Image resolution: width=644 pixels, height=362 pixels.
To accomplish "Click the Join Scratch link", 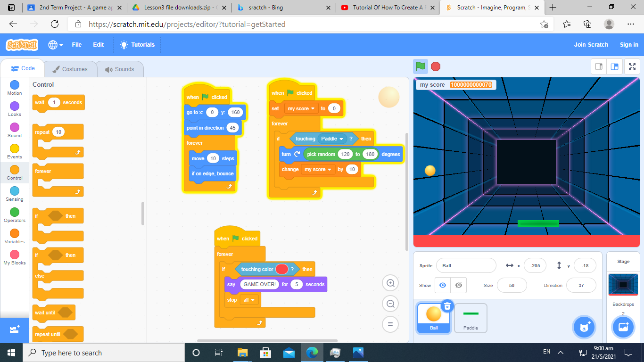I will pyautogui.click(x=591, y=45).
